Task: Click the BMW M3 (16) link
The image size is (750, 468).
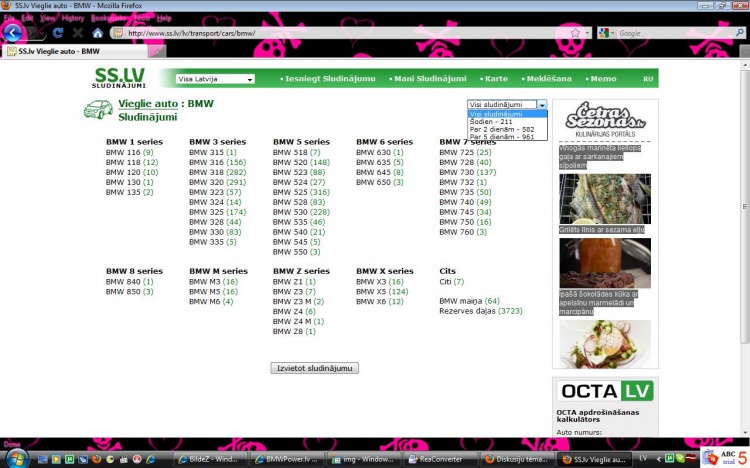Action: pos(213,281)
